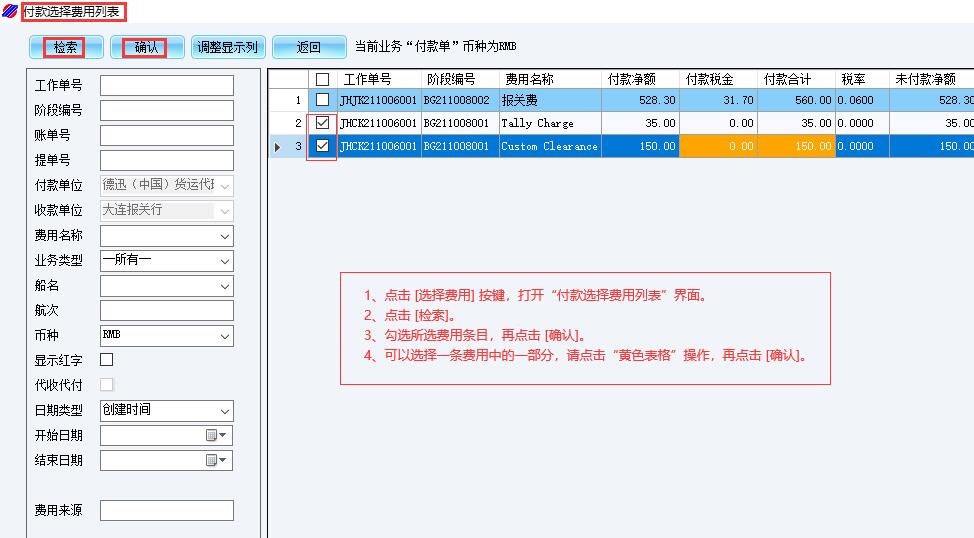Uncheck the Tally Charge row checkbox
Screen dimensions: 974x538
[322, 123]
